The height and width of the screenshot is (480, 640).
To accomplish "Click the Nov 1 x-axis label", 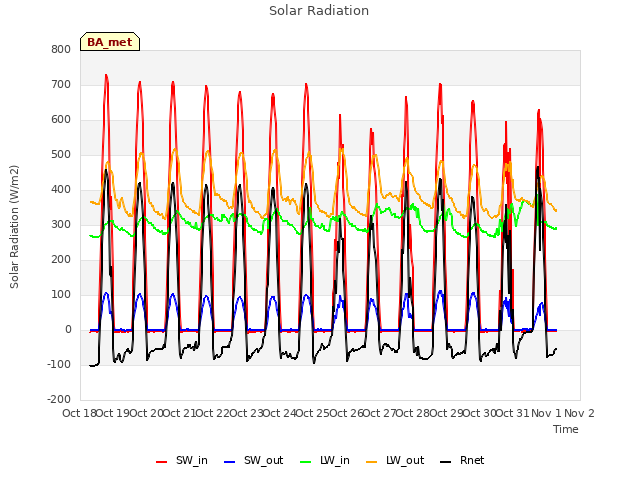I will tap(546, 413).
